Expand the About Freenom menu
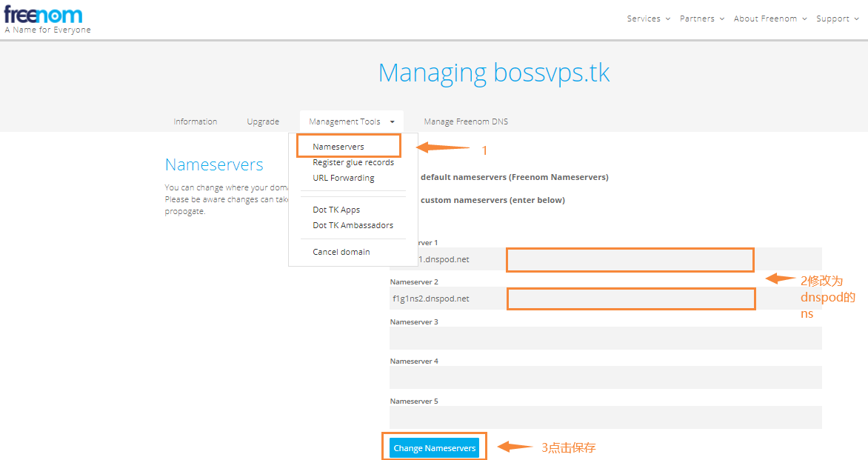 769,19
